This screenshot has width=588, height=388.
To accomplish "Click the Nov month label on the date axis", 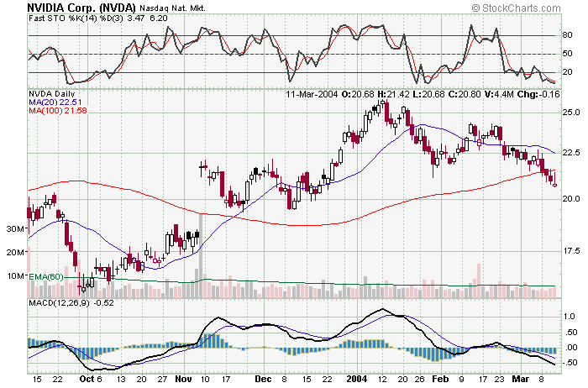I will click(x=183, y=379).
